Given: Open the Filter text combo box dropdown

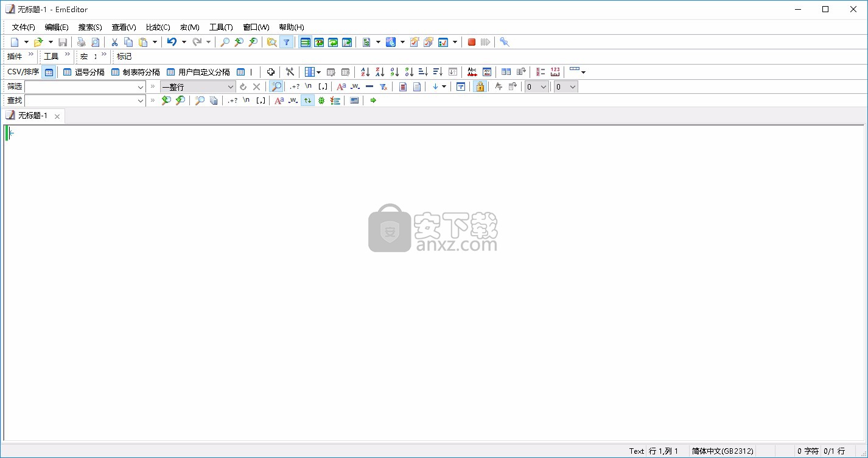Looking at the screenshot, I should pyautogui.click(x=141, y=86).
